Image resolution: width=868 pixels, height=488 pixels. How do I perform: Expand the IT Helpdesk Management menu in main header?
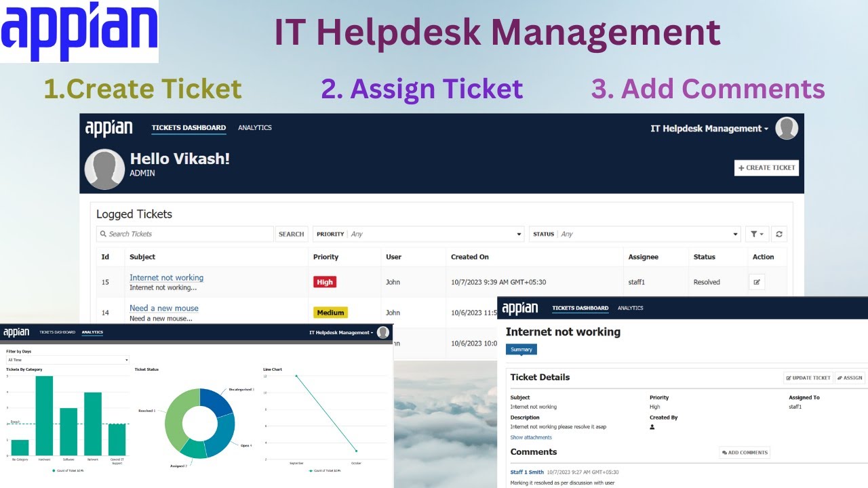point(709,129)
